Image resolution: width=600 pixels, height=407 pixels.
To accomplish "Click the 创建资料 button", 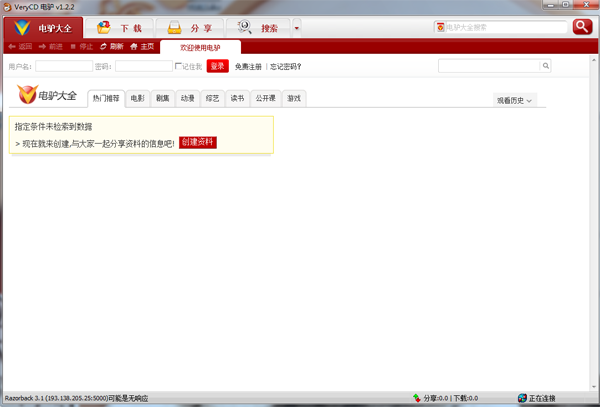I will pos(197,143).
